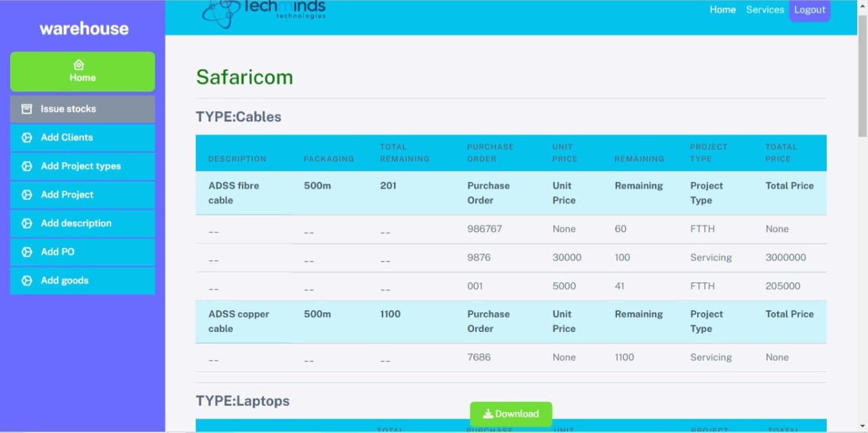Screen dimensions: 868x433
Task: Click ADSS fibre cable row description
Action: click(234, 193)
